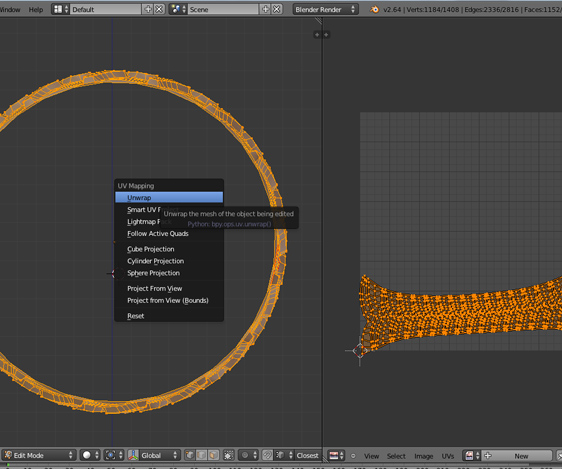
Task: Click the 3D view region toggle plus
Action: pos(317,35)
